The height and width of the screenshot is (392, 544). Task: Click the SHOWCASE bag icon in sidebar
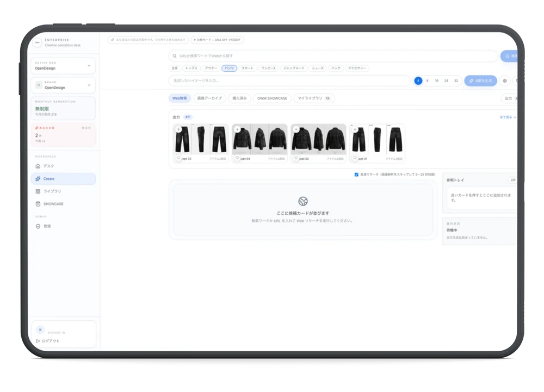point(38,204)
